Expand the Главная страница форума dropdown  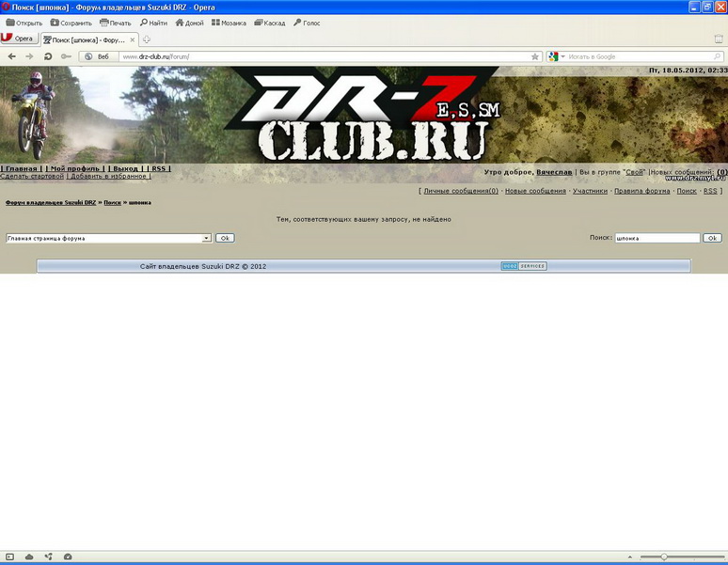[x=109, y=238]
